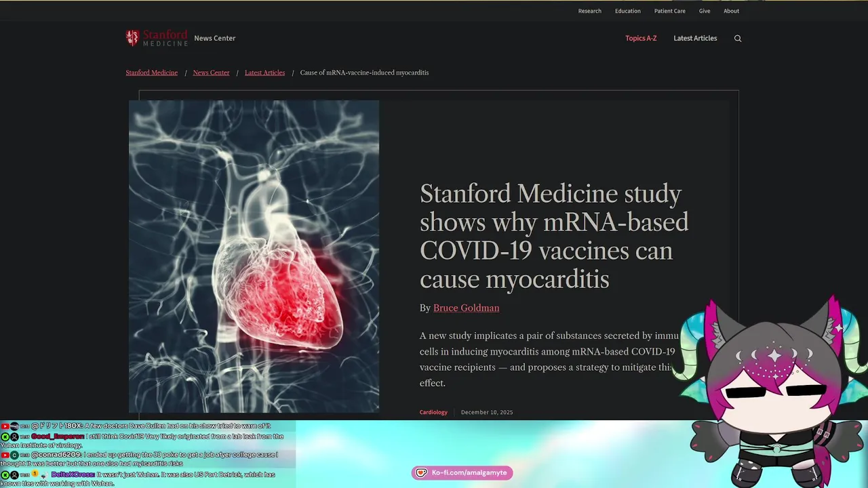This screenshot has width=868, height=488.
Task: Click the heart illustration image
Action: 254,256
